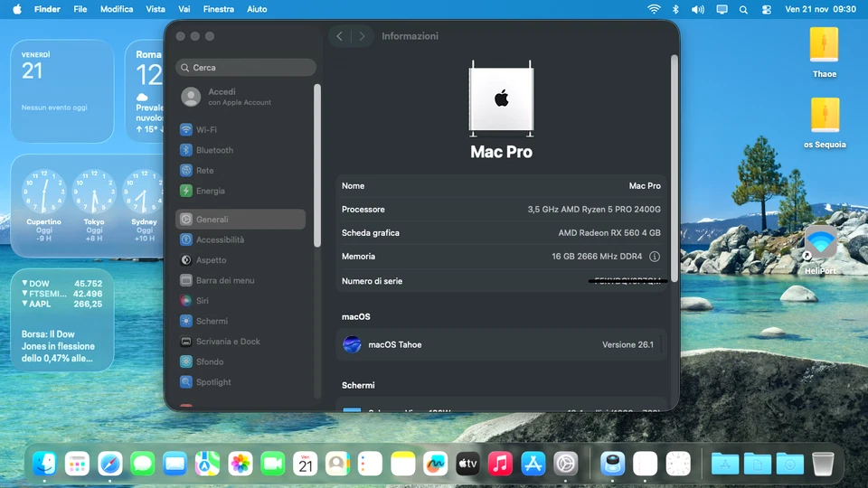This screenshot has height=488, width=868.
Task: Open Control Center in menu bar
Action: (766, 9)
